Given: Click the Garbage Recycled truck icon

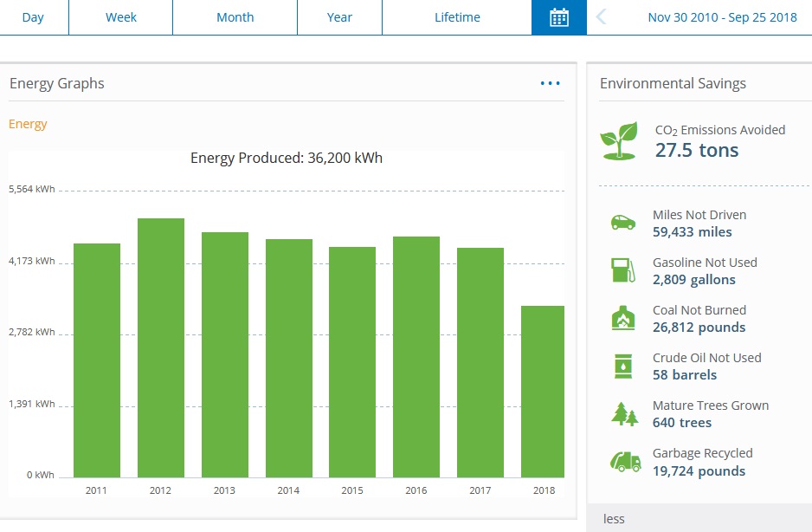Looking at the screenshot, I should (x=625, y=461).
